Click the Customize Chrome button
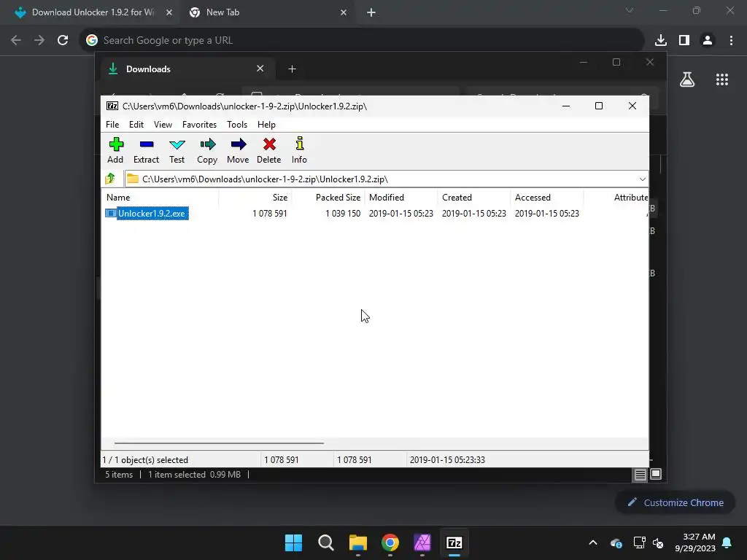 point(675,502)
